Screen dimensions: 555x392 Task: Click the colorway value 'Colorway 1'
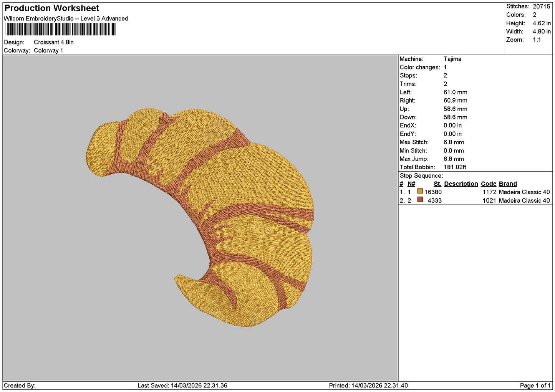(48, 50)
